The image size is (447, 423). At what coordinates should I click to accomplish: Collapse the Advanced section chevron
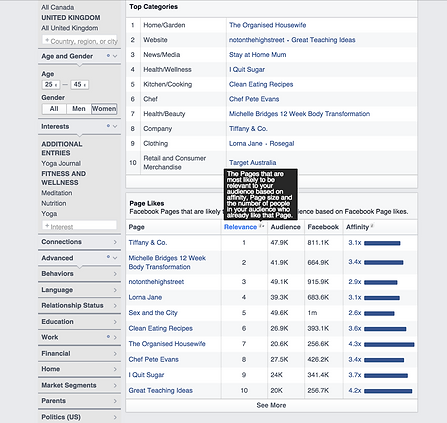point(115,258)
